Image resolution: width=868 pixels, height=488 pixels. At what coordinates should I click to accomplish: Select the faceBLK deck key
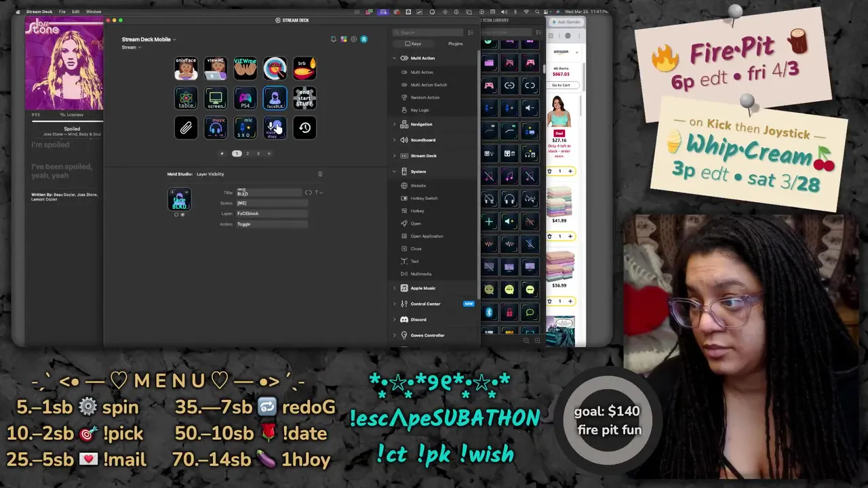pos(275,98)
